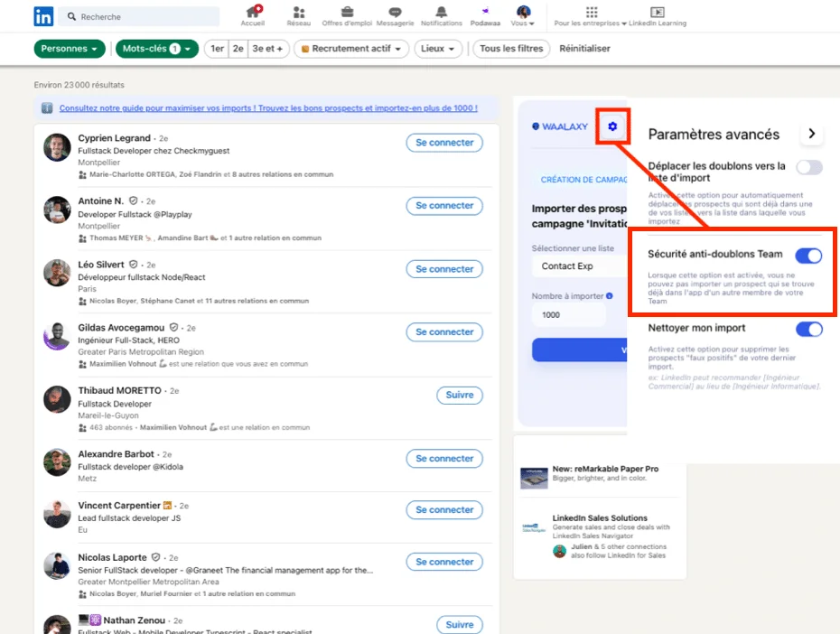This screenshot has height=634, width=840.
Task: Connect with Cyprien Legrand
Action: 444,143
